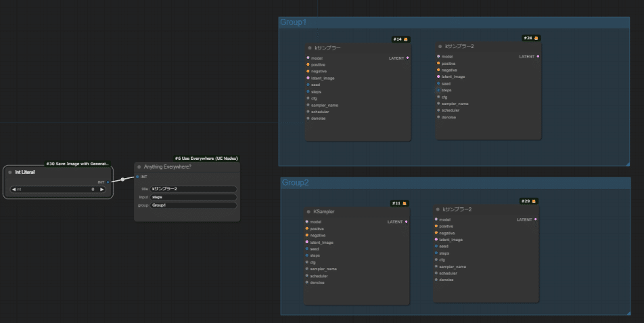Collapse the Anything Everywhere? node via its dot
The image size is (644, 323).
click(139, 167)
